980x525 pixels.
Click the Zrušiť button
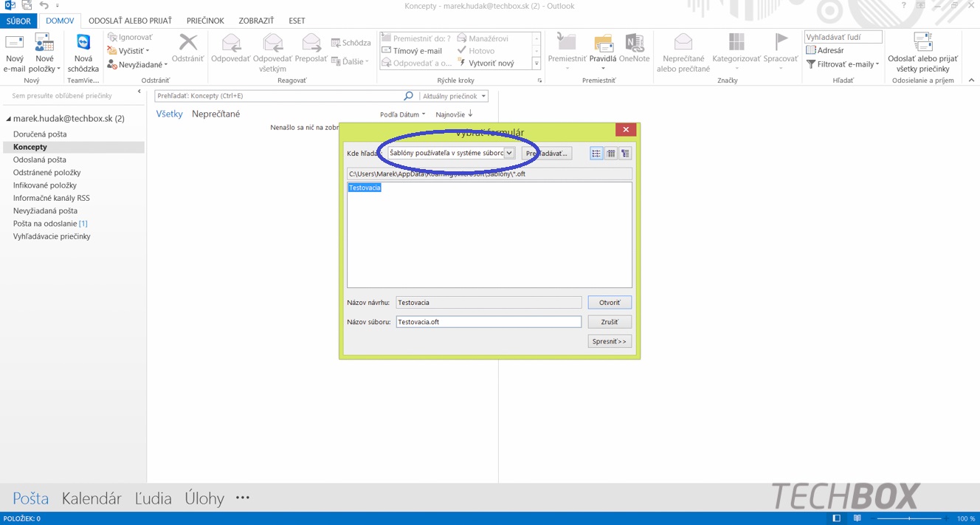[610, 322]
